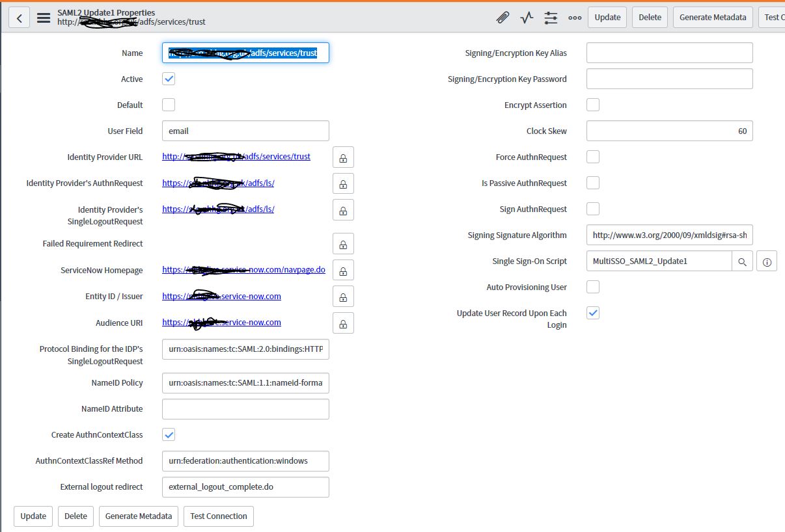Open the Identity Provider's AuthnRequest link
Viewport: 785px width, 532px height.
218,183
